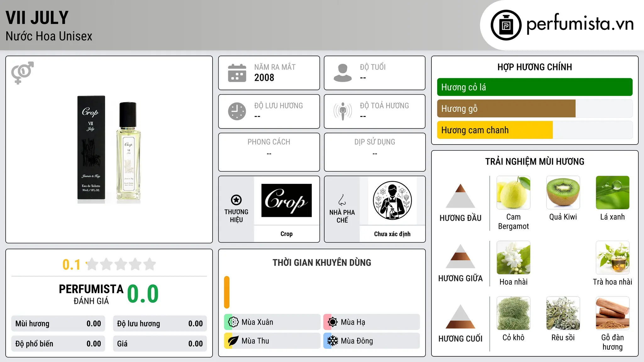Open the Chưa xác định perfumer link
Image resolution: width=644 pixels, height=362 pixels.
tap(392, 234)
